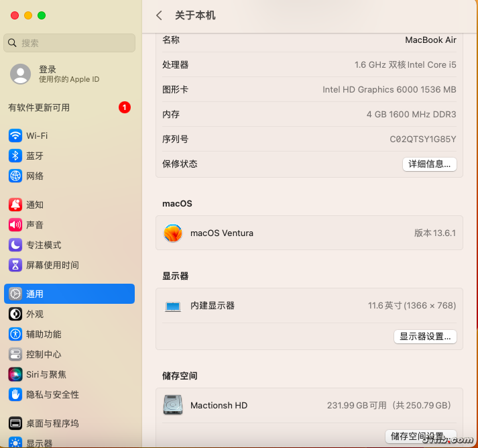Open Focus mode (专注模式) moon icon
Viewport: 478px width, 448px height.
click(x=15, y=245)
